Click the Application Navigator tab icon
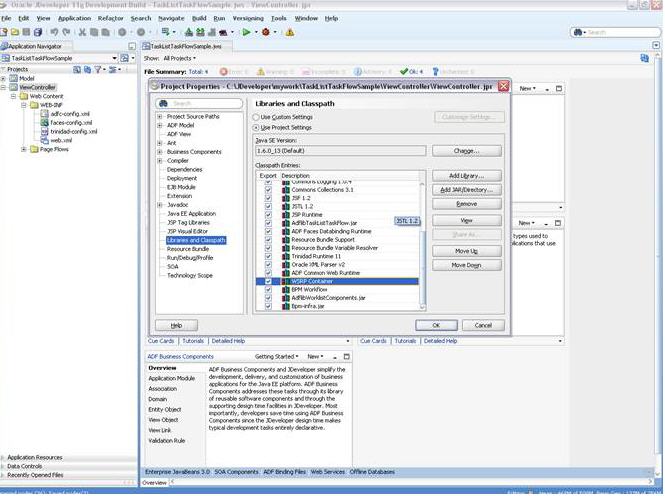Image resolution: width=665 pixels, height=496 pixels. click(x=4, y=46)
